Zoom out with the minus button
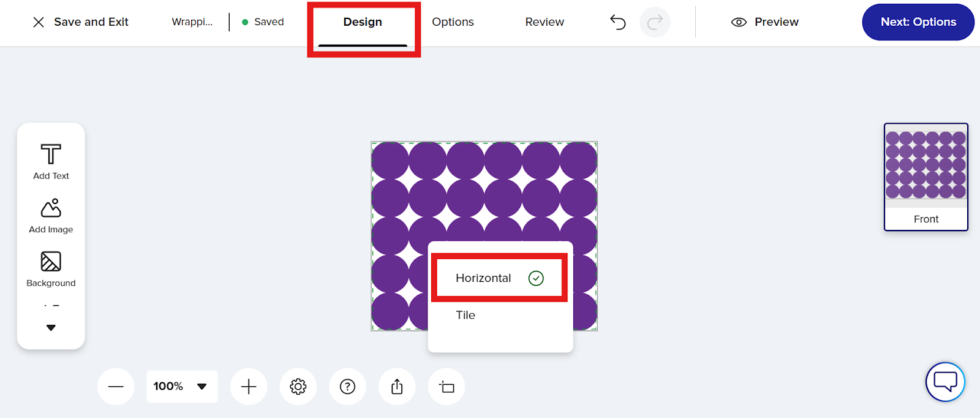This screenshot has height=418, width=980. point(116,387)
